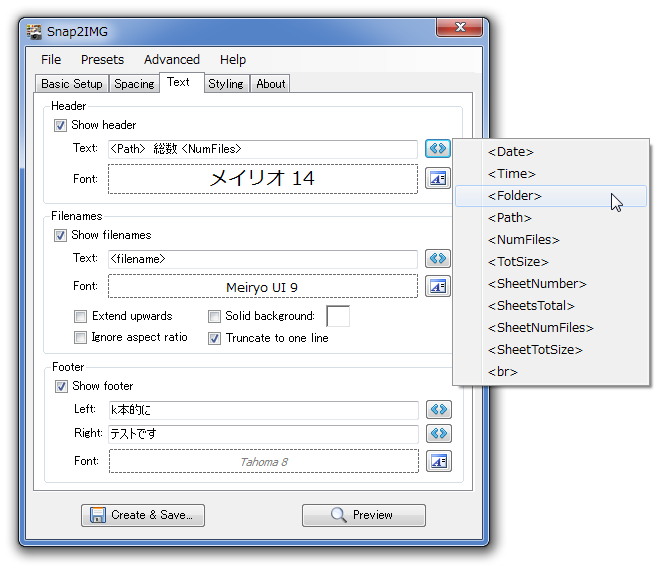Viewport: 659px width, 568px height.
Task: Click the footer Left input field
Action: (x=264, y=410)
